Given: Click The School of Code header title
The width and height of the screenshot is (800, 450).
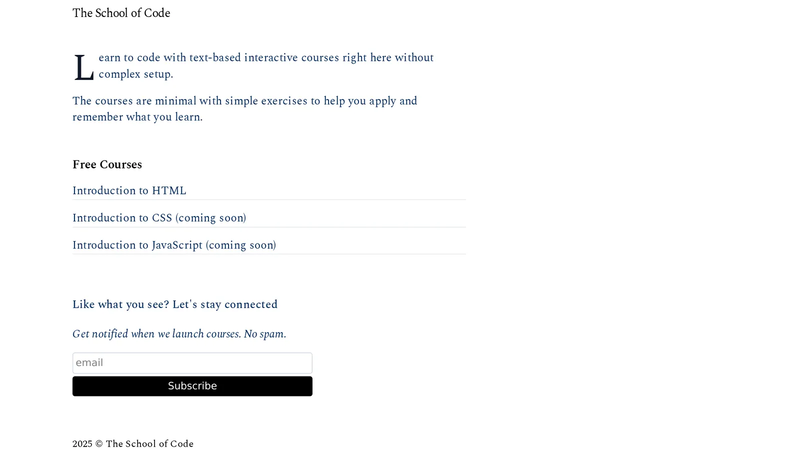Looking at the screenshot, I should coord(121,13).
